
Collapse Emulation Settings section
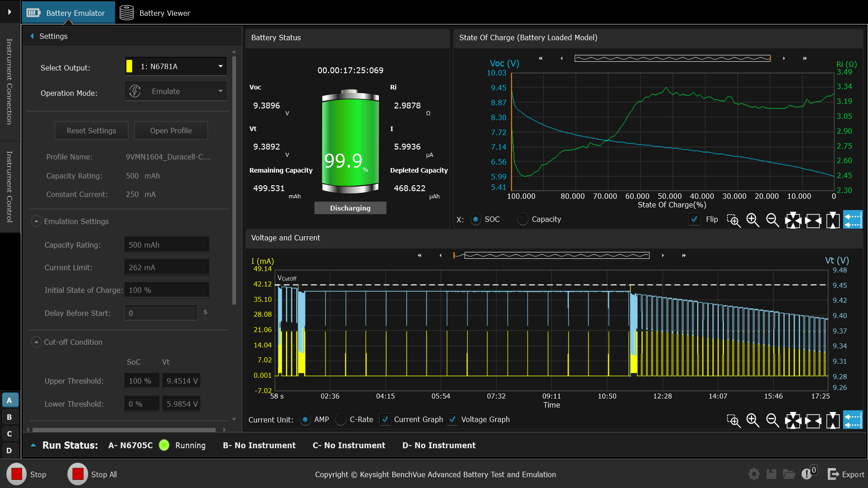[x=37, y=221]
